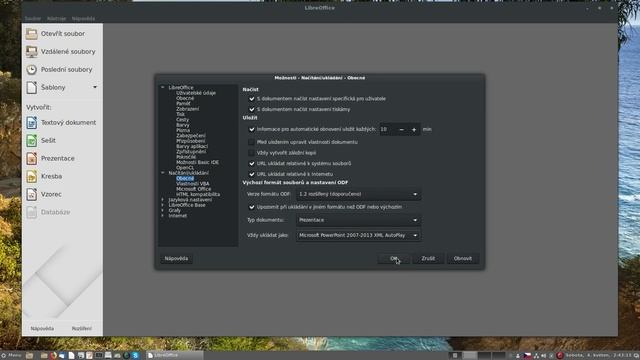Open the Verze formátu ODF dropdown
Image resolution: width=640 pixels, height=360 pixels.
(358, 194)
